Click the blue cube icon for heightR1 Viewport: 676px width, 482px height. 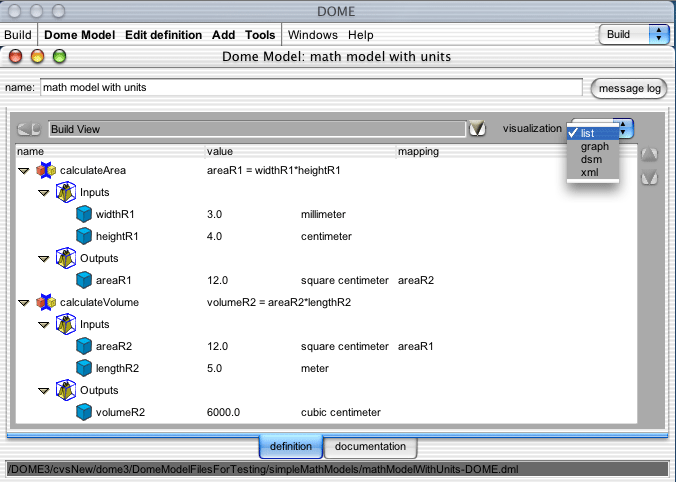[x=84, y=236]
